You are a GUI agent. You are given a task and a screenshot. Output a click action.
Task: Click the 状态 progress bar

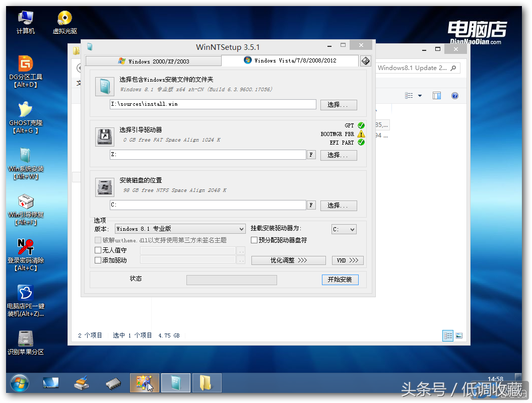coord(232,280)
